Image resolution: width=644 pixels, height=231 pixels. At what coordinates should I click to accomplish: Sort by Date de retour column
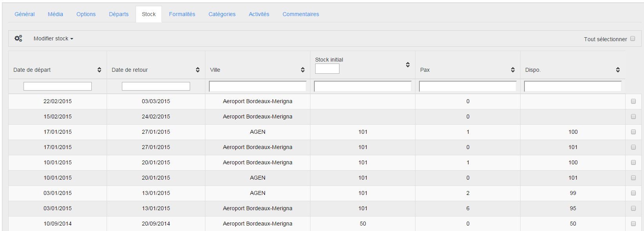coord(198,70)
